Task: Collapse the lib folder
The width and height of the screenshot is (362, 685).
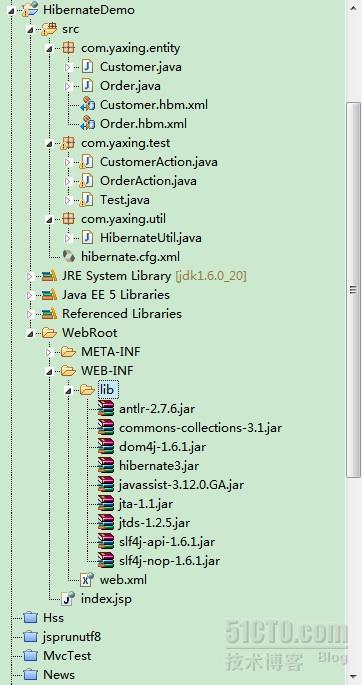Action: tap(68, 391)
